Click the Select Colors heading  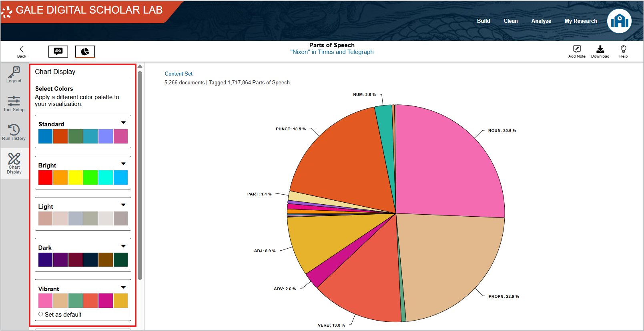click(x=54, y=89)
